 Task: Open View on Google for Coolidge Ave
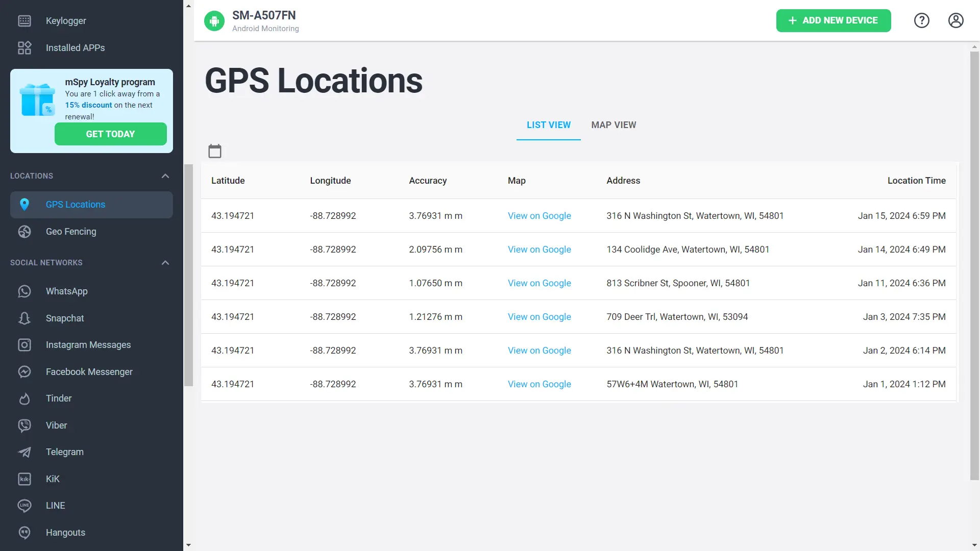pyautogui.click(x=539, y=249)
